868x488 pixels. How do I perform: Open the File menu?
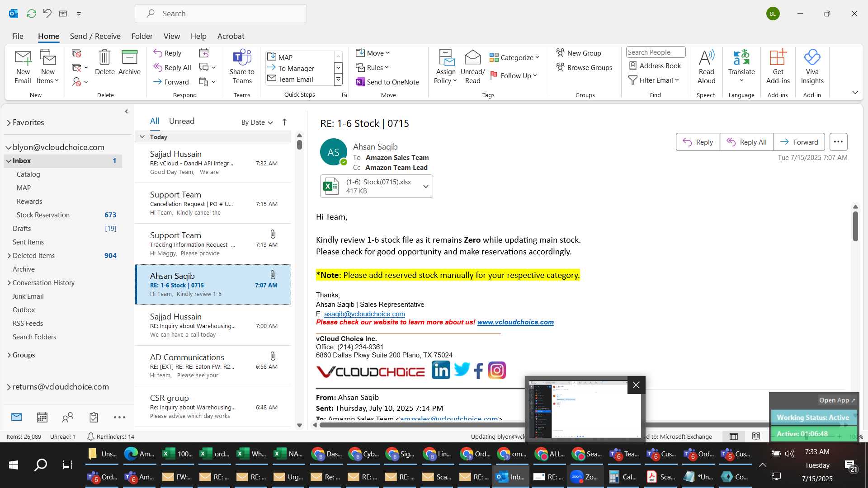pos(18,36)
